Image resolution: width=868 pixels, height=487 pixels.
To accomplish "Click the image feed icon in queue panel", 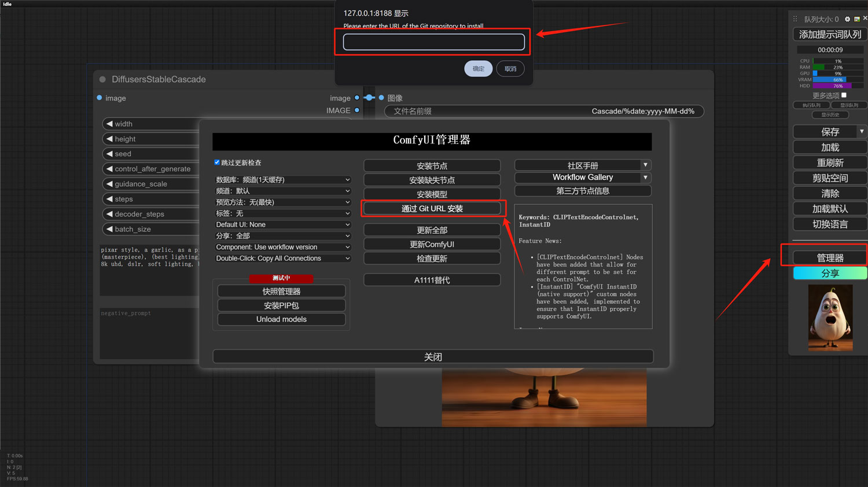I will point(857,19).
